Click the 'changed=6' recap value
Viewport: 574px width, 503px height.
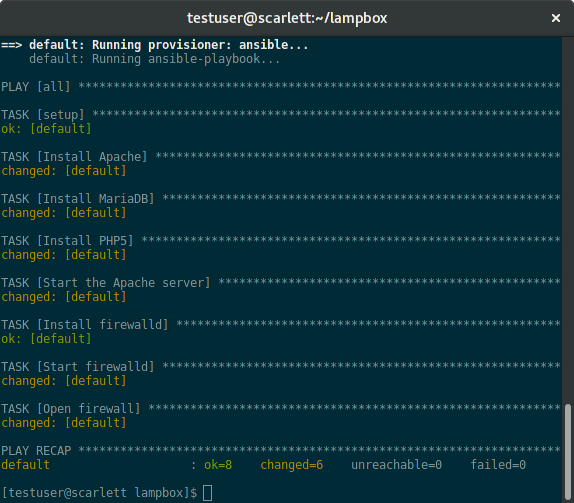point(291,465)
